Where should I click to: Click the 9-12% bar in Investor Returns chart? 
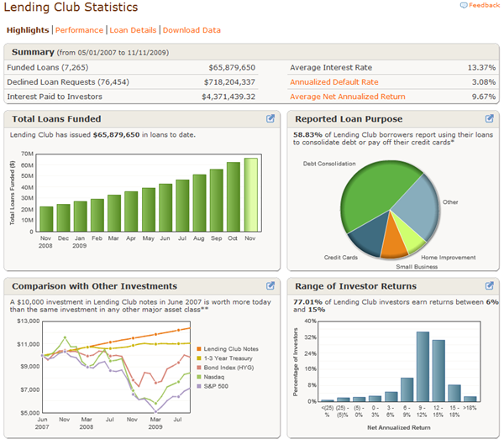point(423,367)
